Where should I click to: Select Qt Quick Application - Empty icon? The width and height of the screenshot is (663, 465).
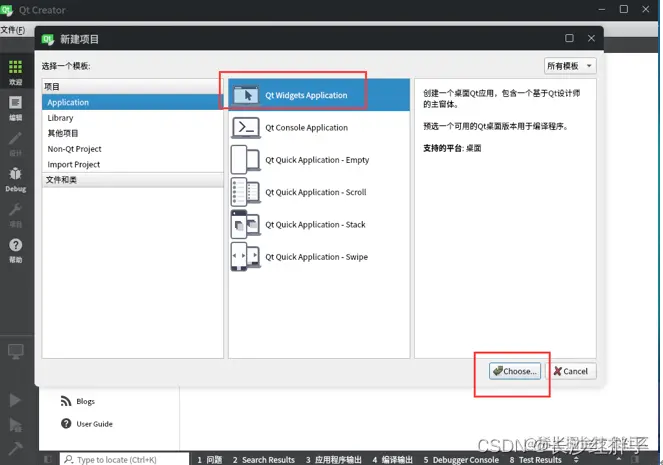tap(246, 160)
